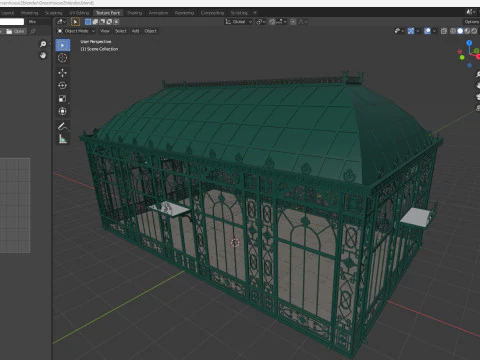Open the Object Mode dropdown

point(76,31)
